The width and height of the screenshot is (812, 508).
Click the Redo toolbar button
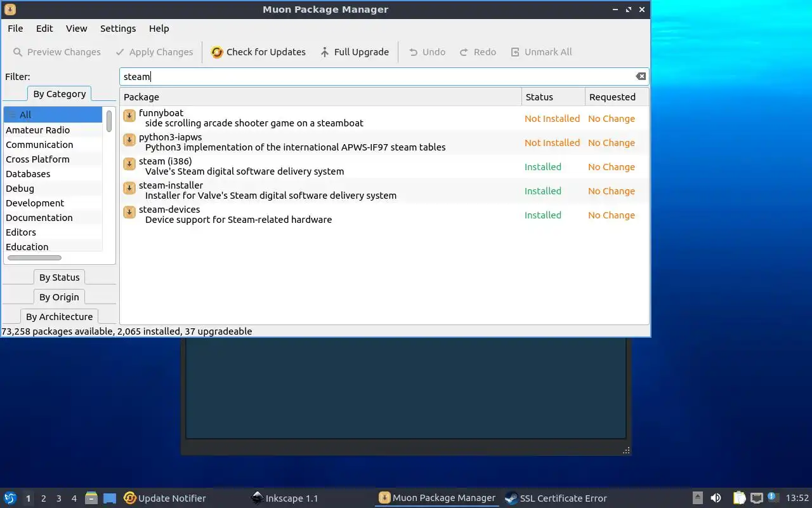coord(478,52)
